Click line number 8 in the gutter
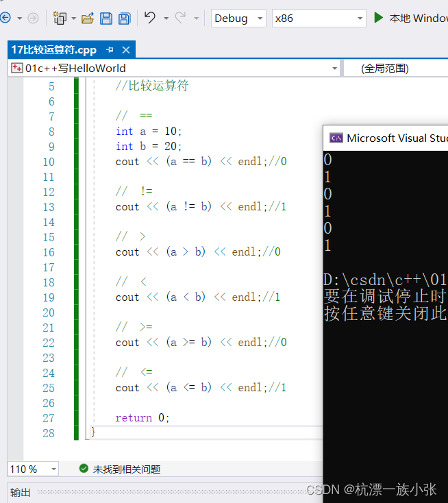This screenshot has height=503, width=448. tap(51, 132)
